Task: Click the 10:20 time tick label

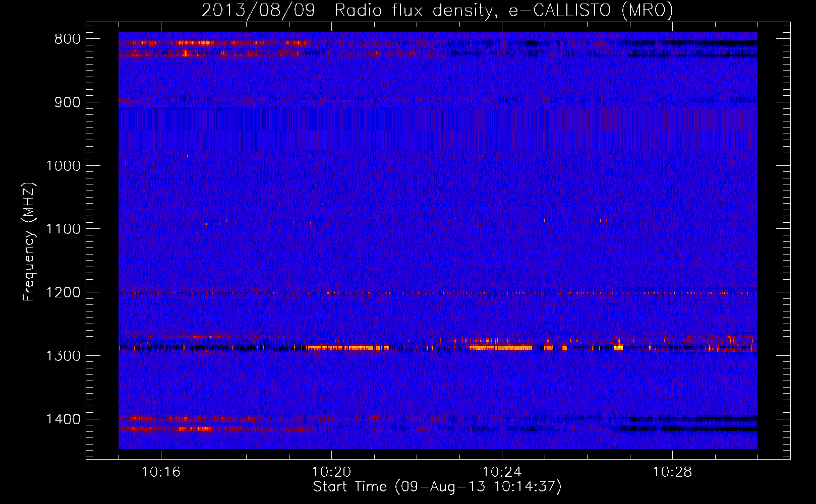Action: (x=331, y=472)
